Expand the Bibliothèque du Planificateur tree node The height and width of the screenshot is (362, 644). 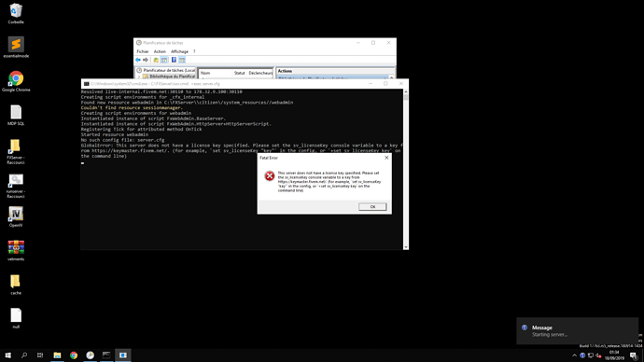pos(139,77)
